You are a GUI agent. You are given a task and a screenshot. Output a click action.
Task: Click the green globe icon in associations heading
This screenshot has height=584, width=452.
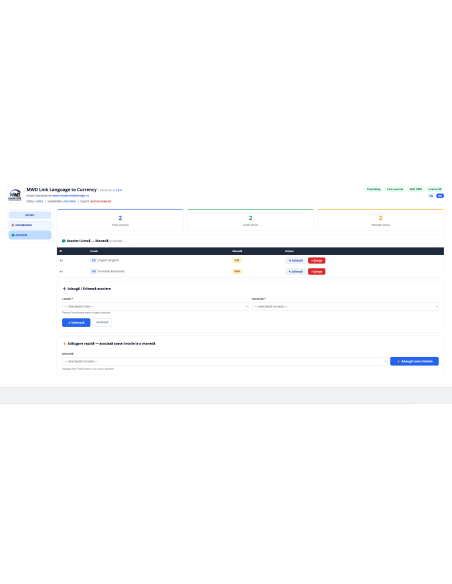pos(64,241)
